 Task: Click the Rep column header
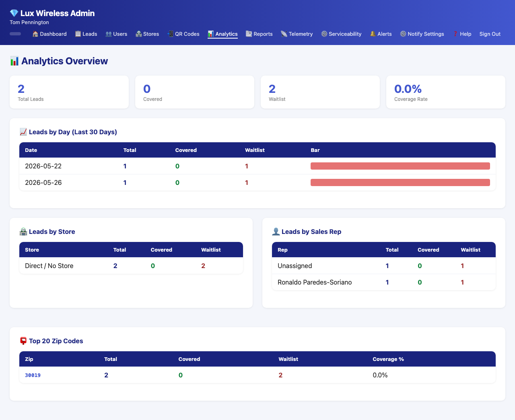coord(282,250)
